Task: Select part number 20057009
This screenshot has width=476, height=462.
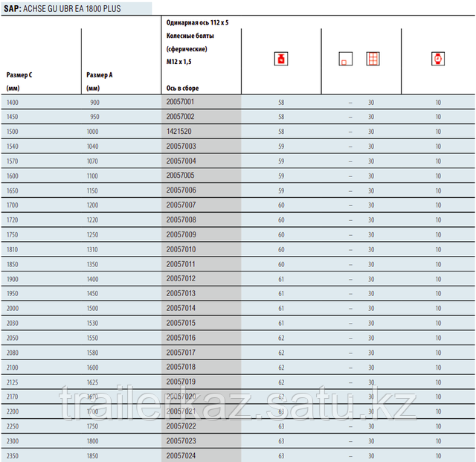Action: pos(181,234)
